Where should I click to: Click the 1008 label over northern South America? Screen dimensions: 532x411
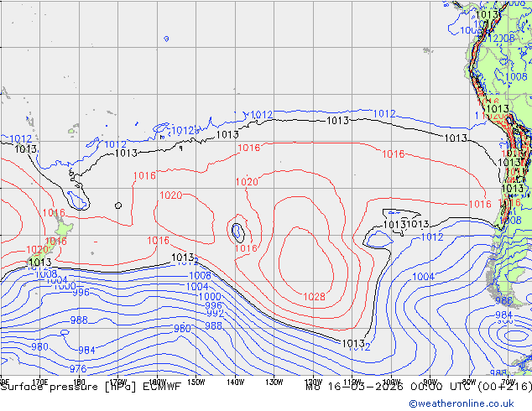(516, 76)
